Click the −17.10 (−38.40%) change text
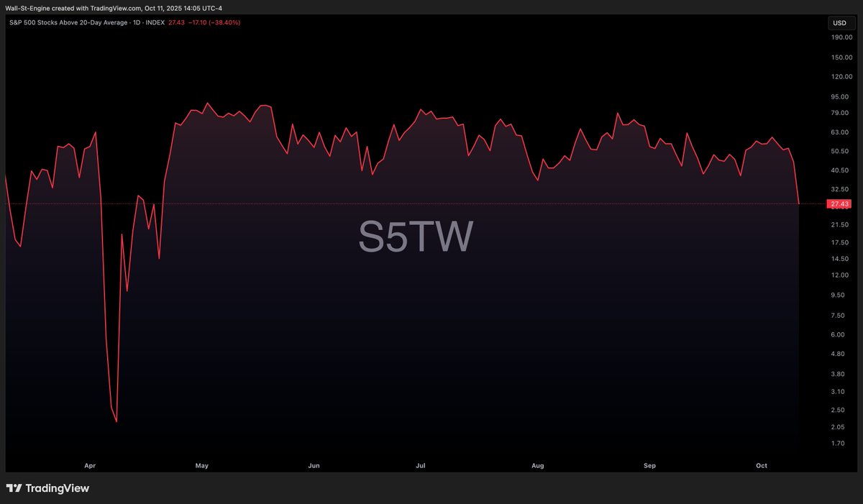The width and height of the screenshot is (863, 504). click(x=214, y=23)
